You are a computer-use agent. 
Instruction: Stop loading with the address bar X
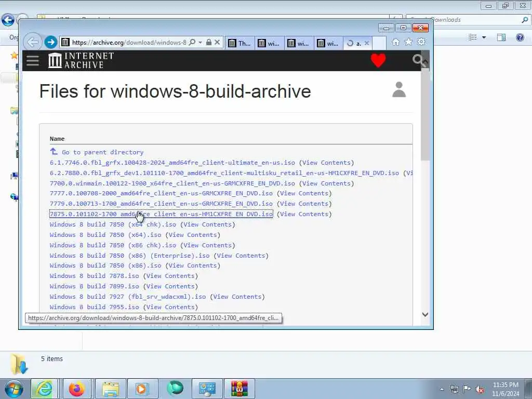[218, 43]
